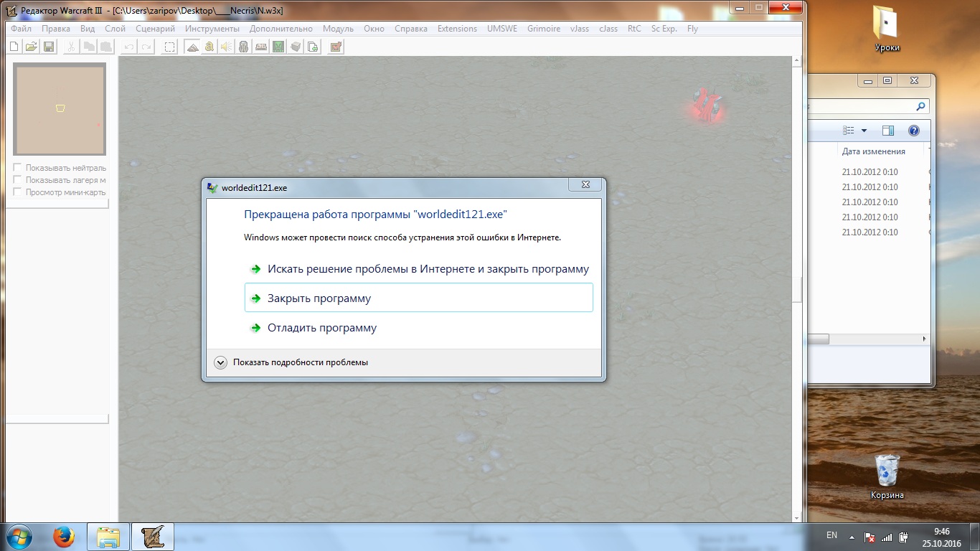Open the Campaign Editor icon

(260, 47)
